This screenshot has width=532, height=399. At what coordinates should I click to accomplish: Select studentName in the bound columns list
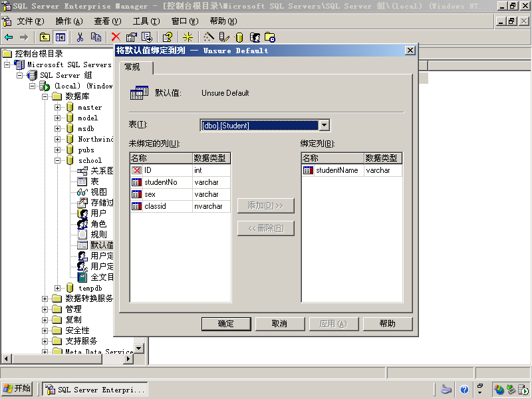click(x=352, y=170)
